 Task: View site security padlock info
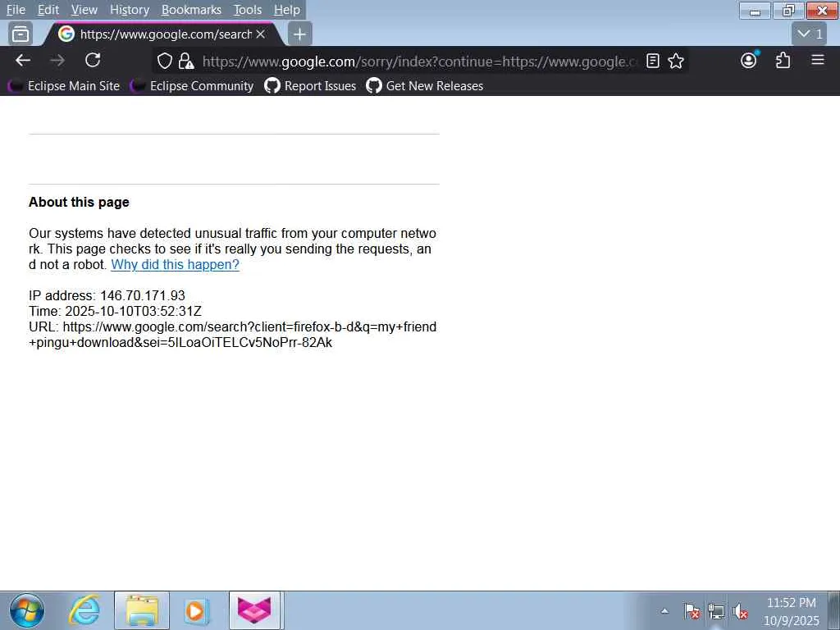[x=186, y=61]
